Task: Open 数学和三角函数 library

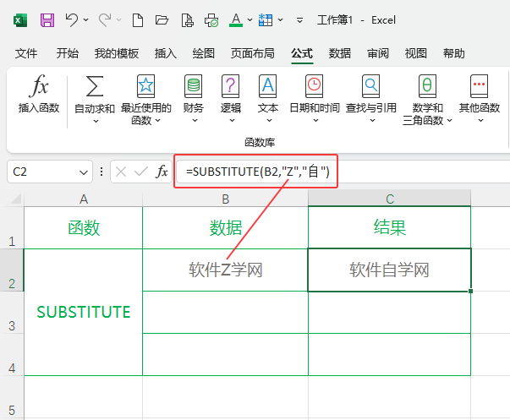Action: tap(427, 100)
